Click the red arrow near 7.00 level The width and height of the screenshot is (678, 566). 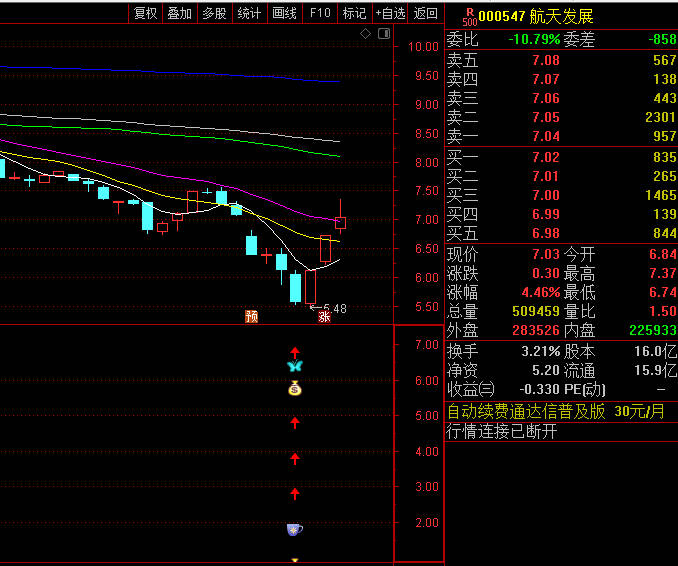[295, 352]
